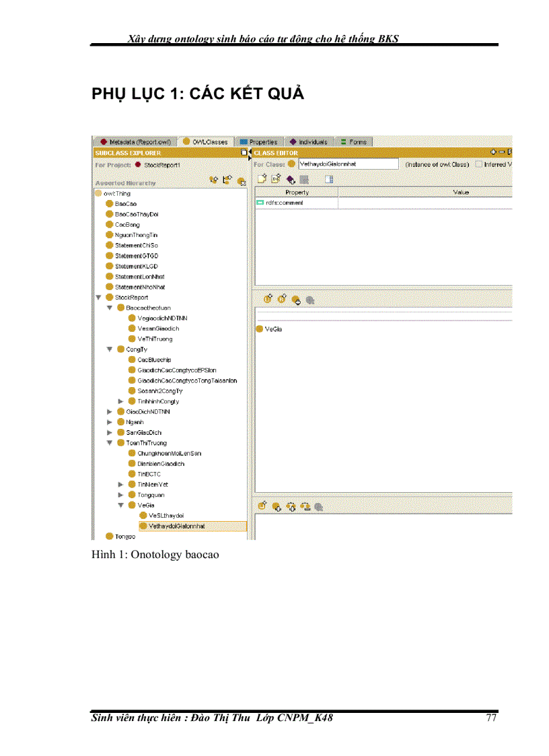
Task: Switch to the Properties tab
Action: [x=258, y=142]
